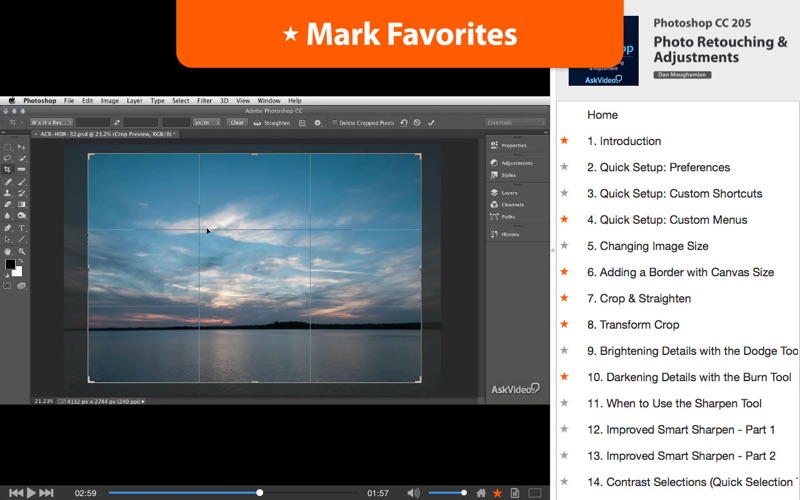800x500 pixels.
Task: Select the Zoom tool
Action: pyautogui.click(x=21, y=252)
